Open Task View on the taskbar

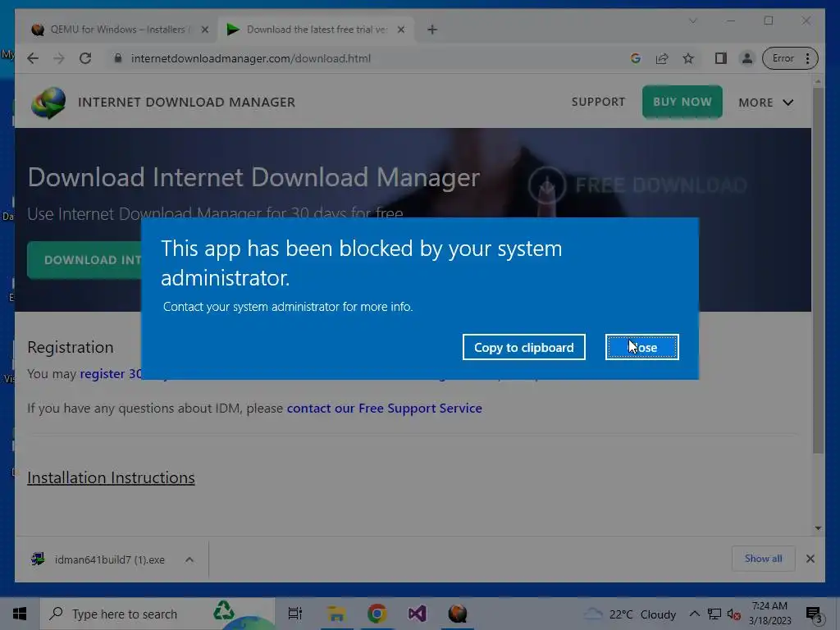[x=295, y=614]
